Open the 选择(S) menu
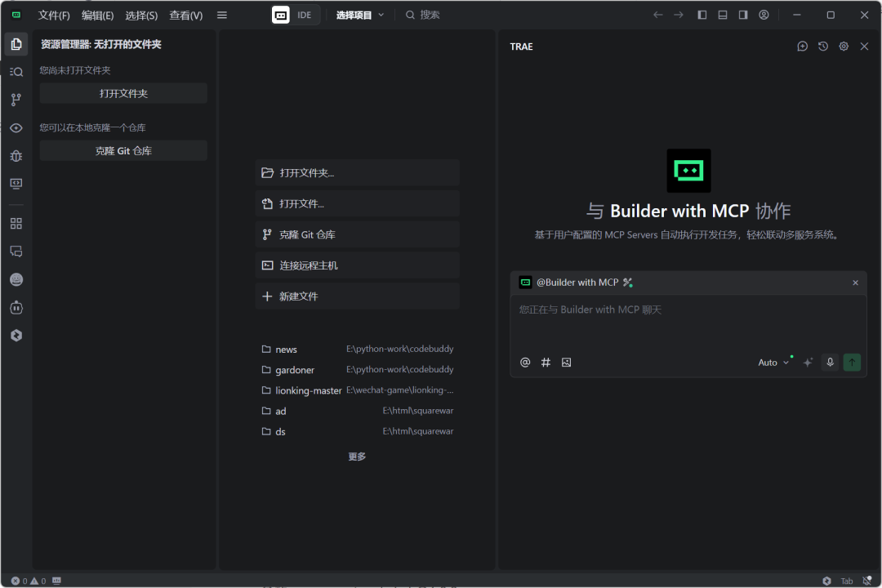This screenshot has width=882, height=588. tap(141, 16)
